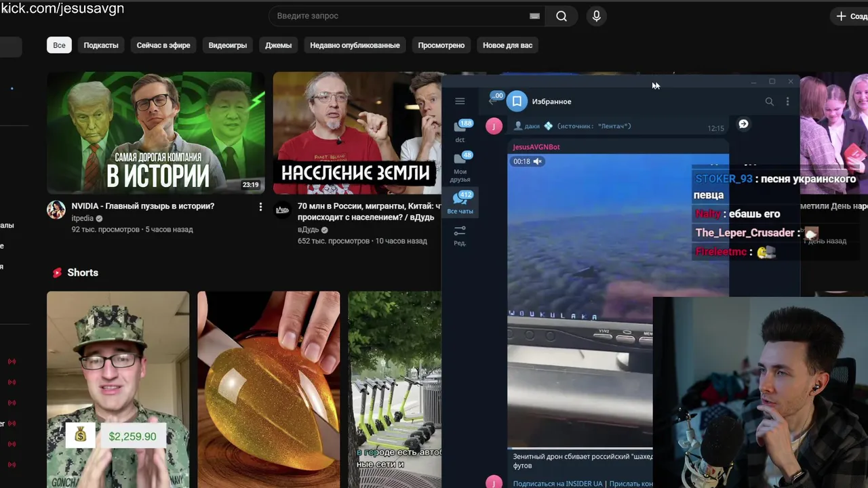Click the Fireleetmc chat username

(721, 251)
